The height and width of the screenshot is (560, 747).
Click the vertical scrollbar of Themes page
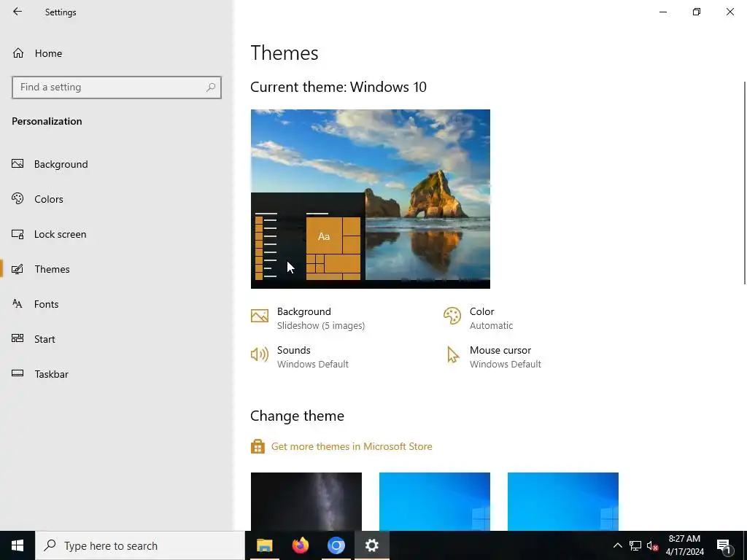point(745,183)
